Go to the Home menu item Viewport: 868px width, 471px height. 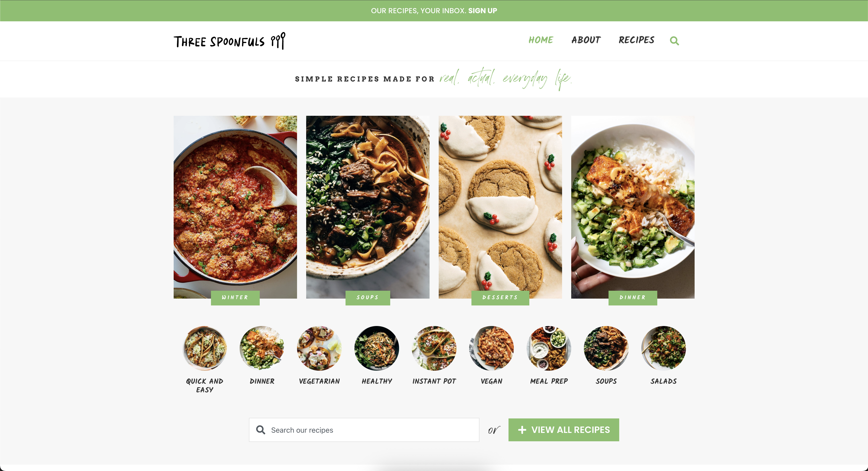(541, 40)
